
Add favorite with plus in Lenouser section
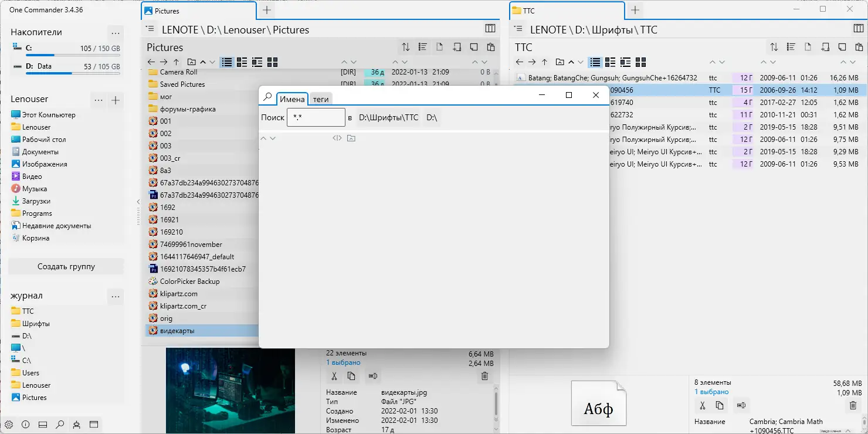pyautogui.click(x=116, y=100)
